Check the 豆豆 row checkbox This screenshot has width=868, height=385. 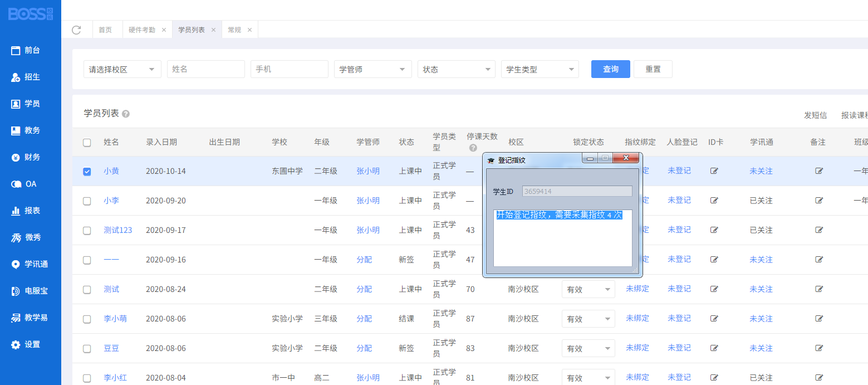(87, 349)
